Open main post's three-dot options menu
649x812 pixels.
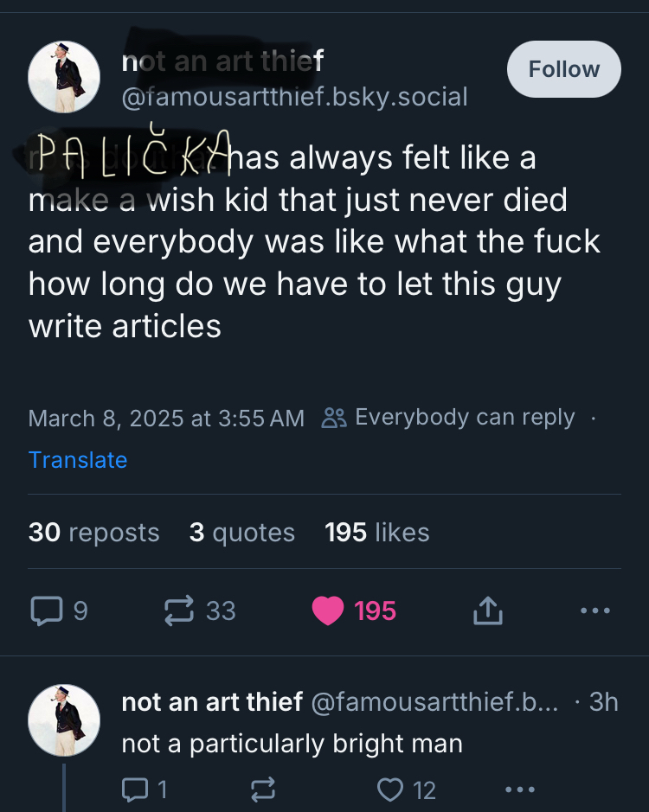point(595,611)
